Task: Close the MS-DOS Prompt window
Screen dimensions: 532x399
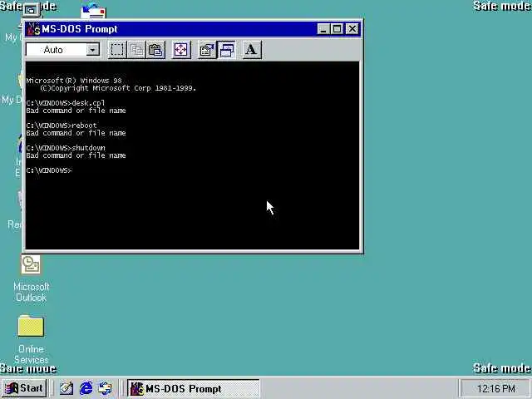Action: point(352,29)
